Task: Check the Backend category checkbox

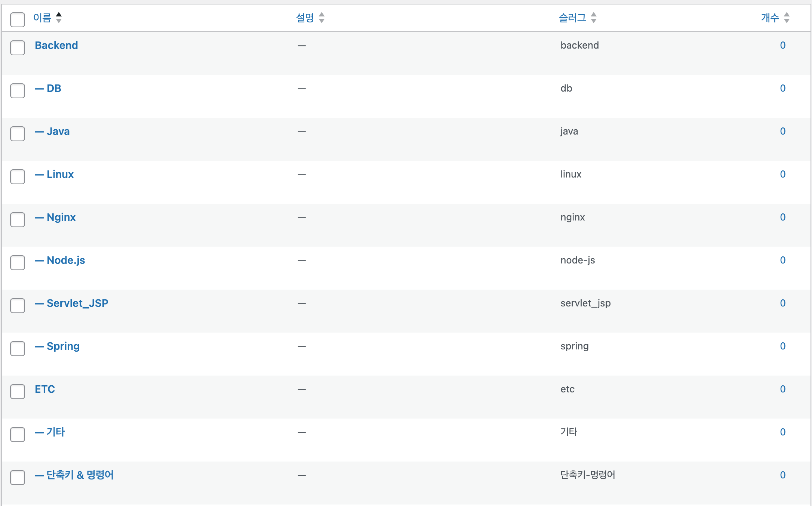Action: 18,47
